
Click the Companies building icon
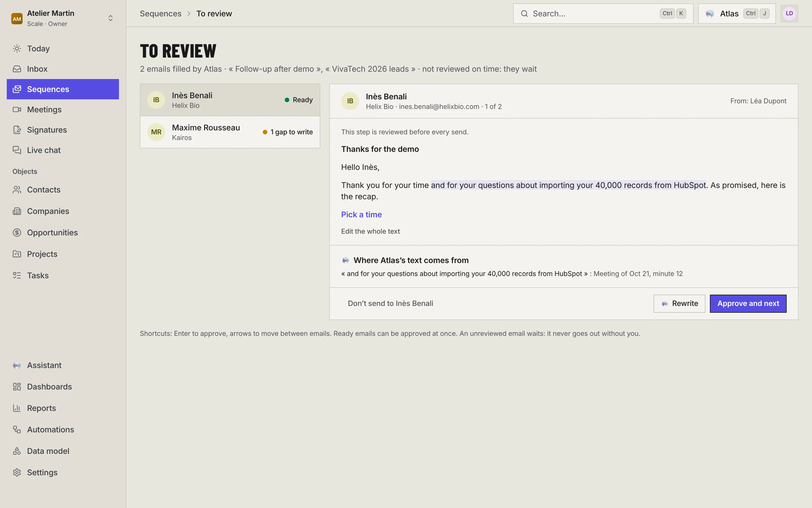click(x=17, y=211)
